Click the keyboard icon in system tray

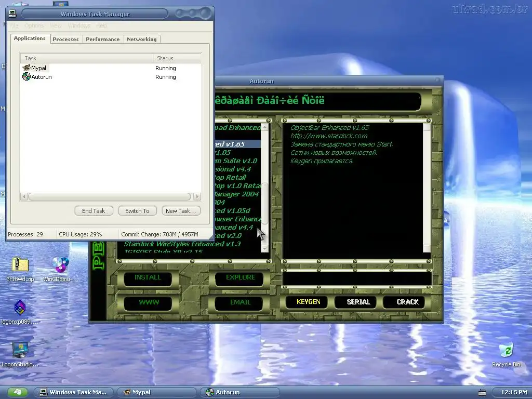pos(482,393)
